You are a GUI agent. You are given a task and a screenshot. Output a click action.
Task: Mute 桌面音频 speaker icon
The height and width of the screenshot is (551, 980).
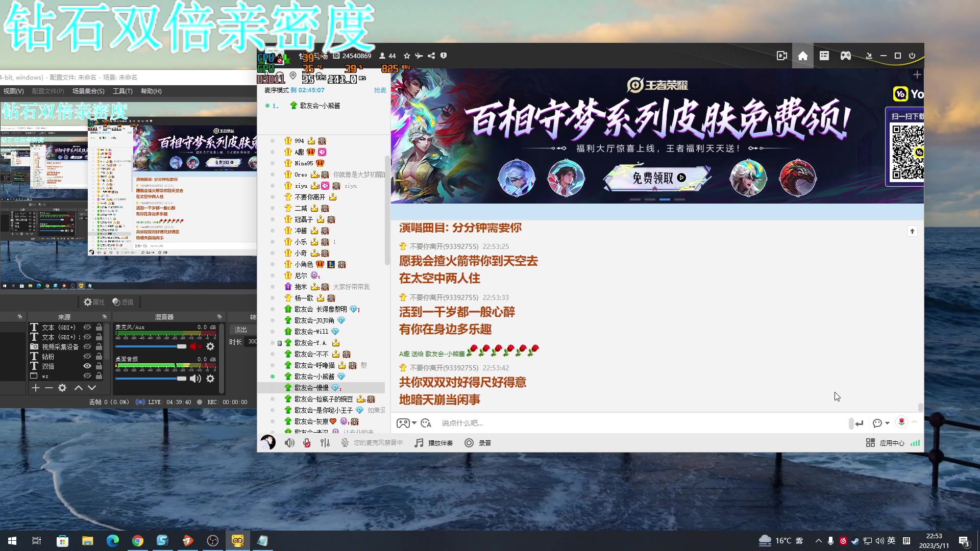pos(195,379)
